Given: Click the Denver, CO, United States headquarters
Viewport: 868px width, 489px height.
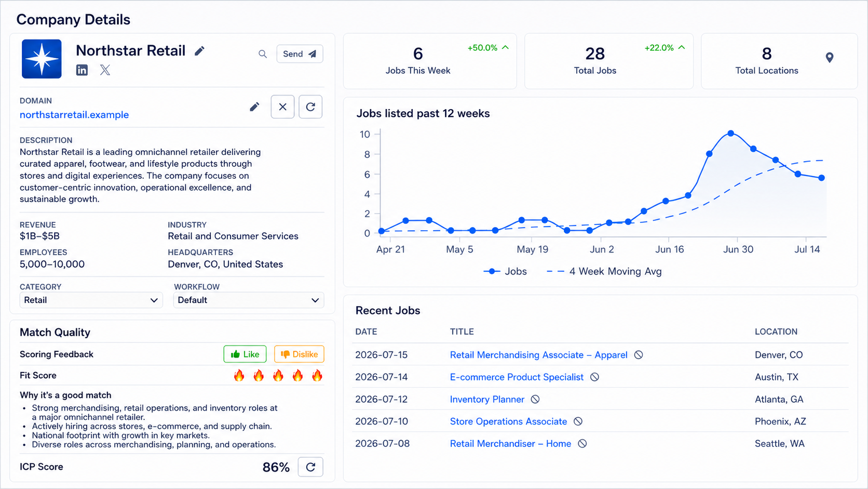Looking at the screenshot, I should pos(225,265).
